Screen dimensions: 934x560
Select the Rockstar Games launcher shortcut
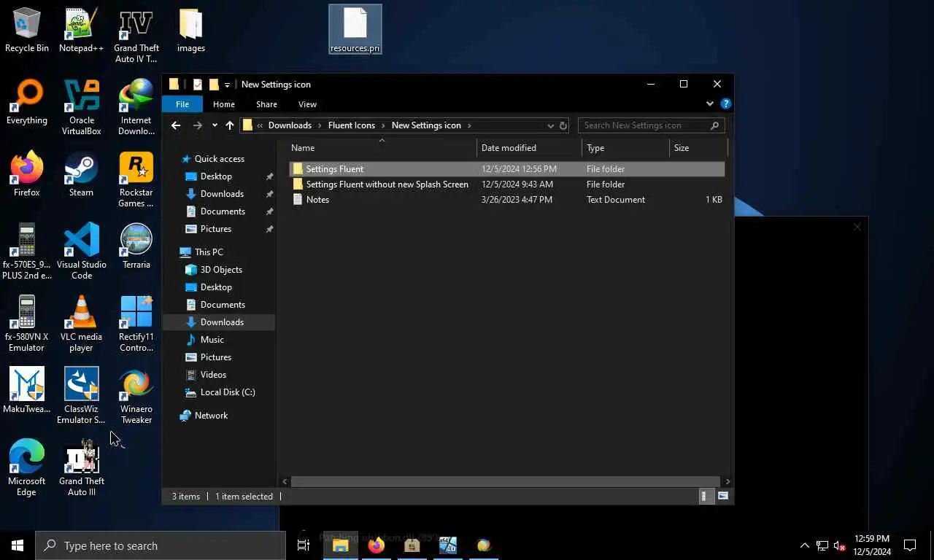pos(136,180)
